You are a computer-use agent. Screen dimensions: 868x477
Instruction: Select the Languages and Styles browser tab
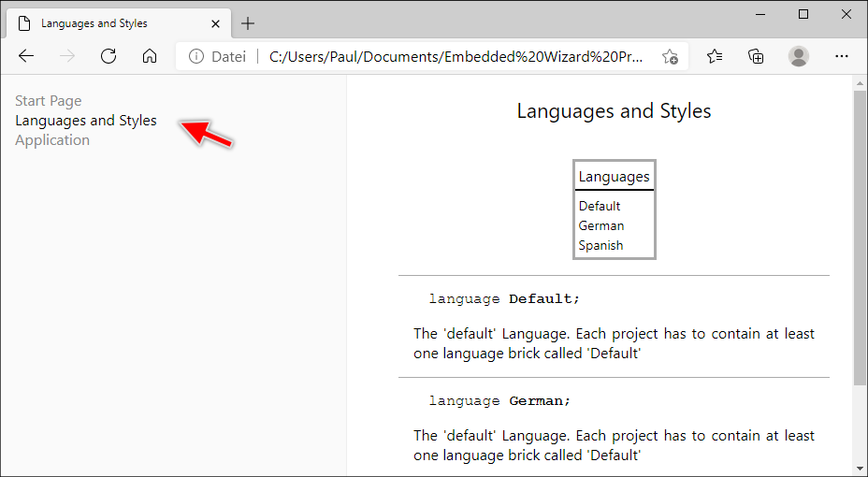pos(103,23)
